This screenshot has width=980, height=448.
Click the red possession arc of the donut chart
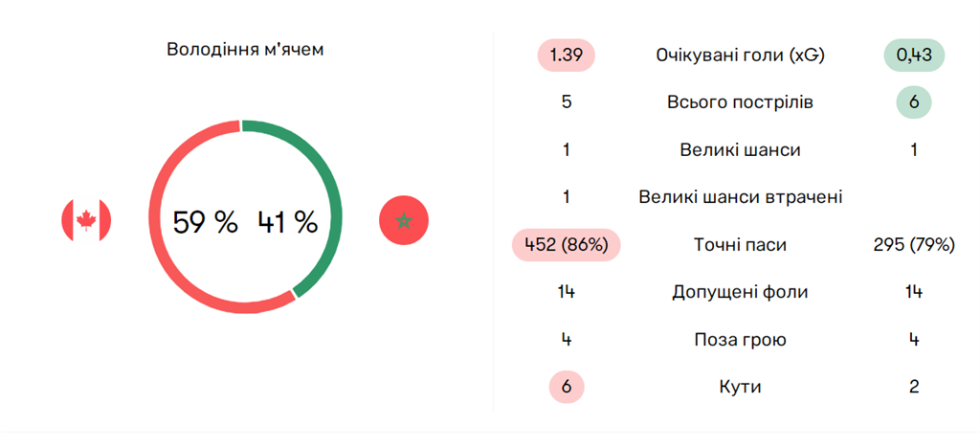point(163,258)
